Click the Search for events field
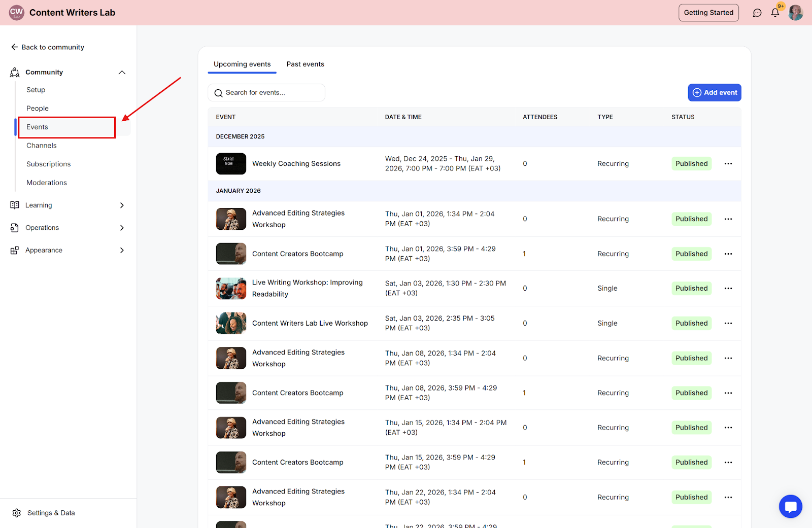 [x=266, y=93]
